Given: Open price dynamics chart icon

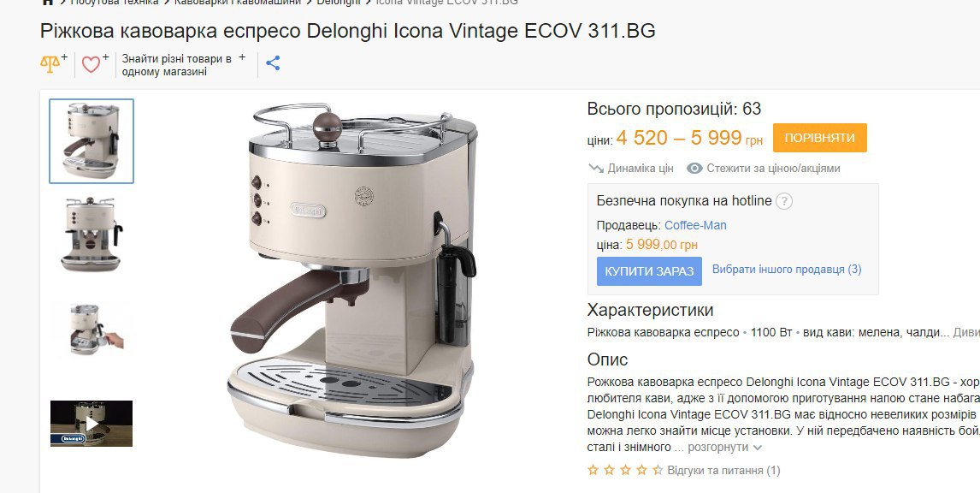Looking at the screenshot, I should coord(596,169).
